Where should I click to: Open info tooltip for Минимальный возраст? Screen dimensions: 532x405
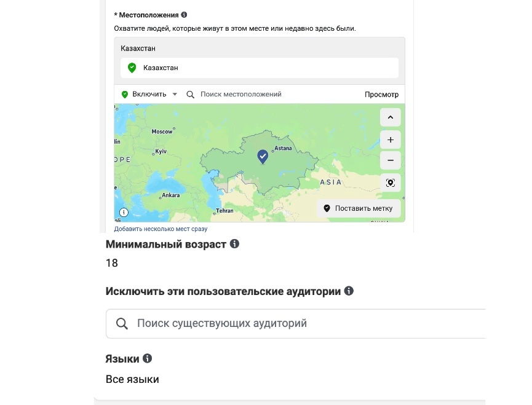[234, 244]
